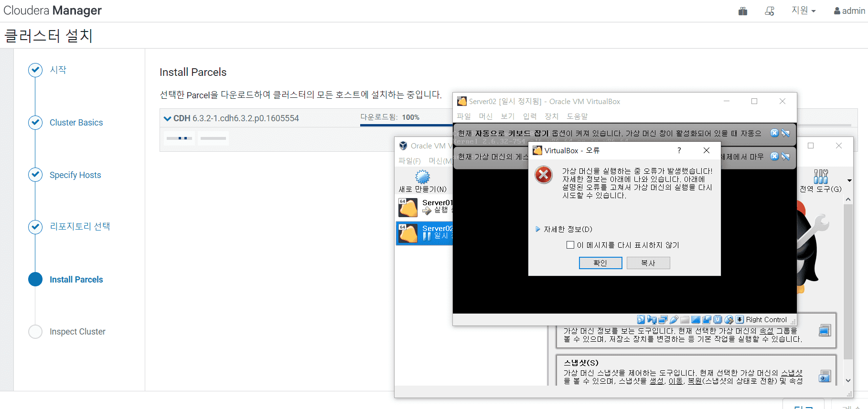Image resolution: width=868 pixels, height=409 pixels.
Task: Click the New (새로 만들기) starburst icon
Action: pyautogui.click(x=422, y=177)
